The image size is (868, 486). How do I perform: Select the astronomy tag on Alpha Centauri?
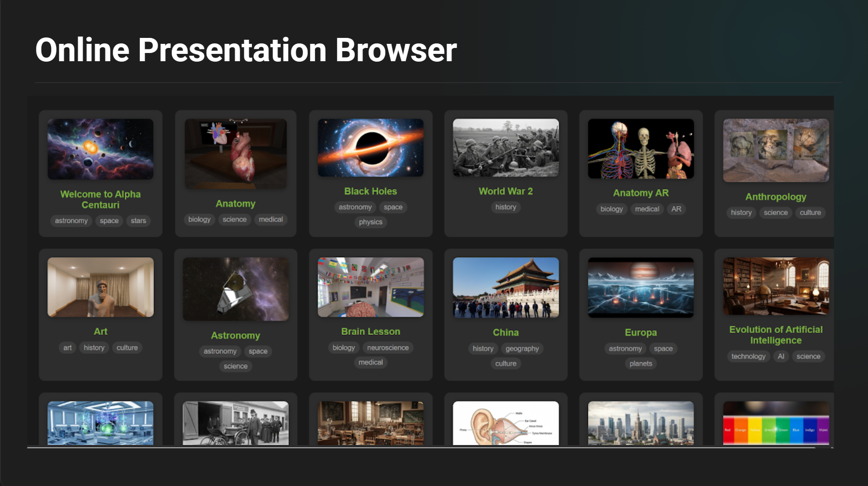[x=71, y=221]
